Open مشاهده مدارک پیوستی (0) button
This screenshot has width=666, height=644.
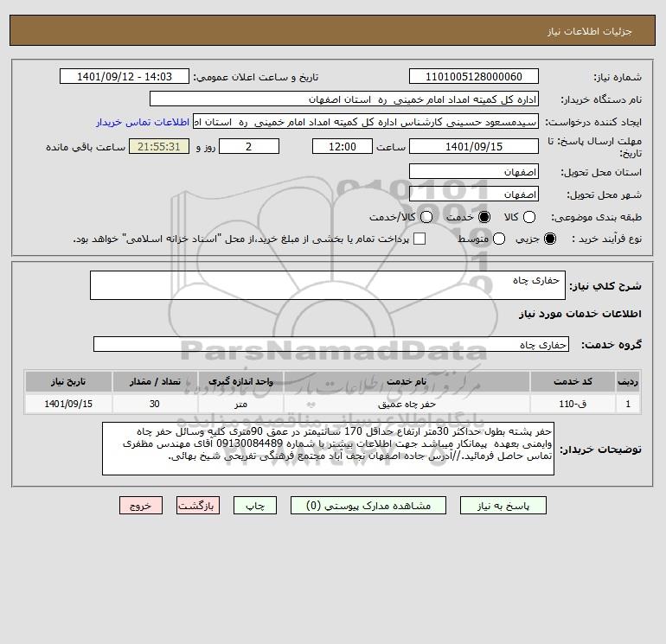[x=368, y=506]
